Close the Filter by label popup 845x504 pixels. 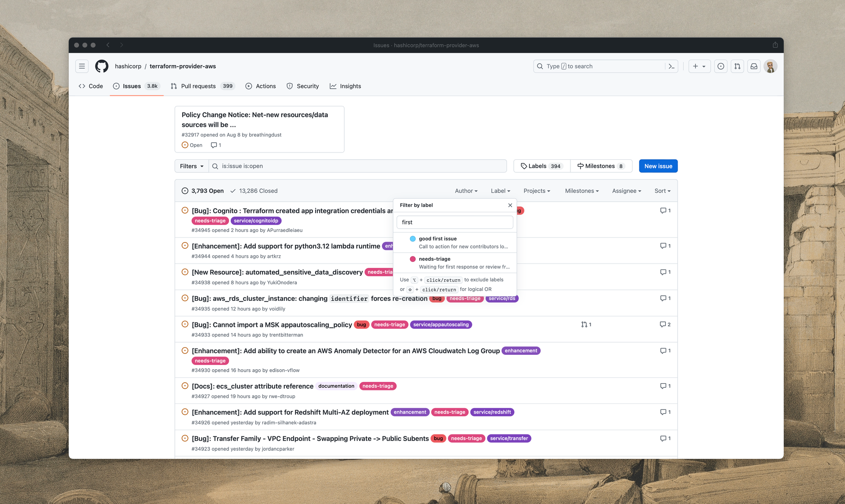pos(510,205)
